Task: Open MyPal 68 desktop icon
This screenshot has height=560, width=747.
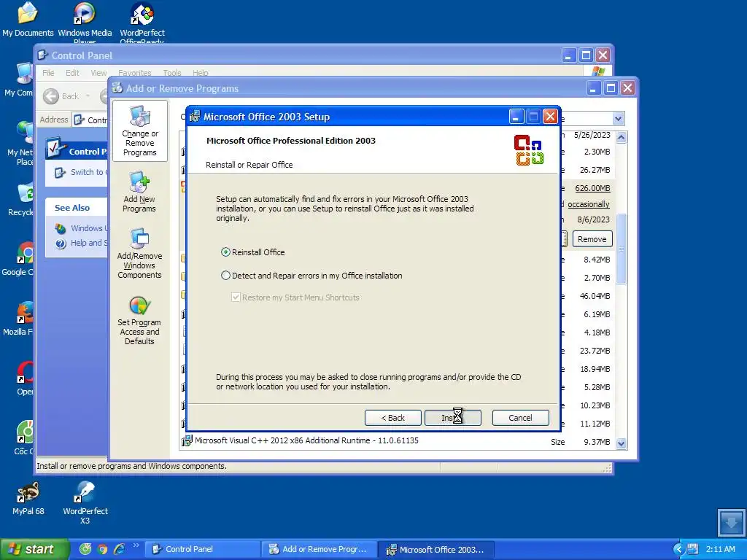Action: tap(28, 498)
